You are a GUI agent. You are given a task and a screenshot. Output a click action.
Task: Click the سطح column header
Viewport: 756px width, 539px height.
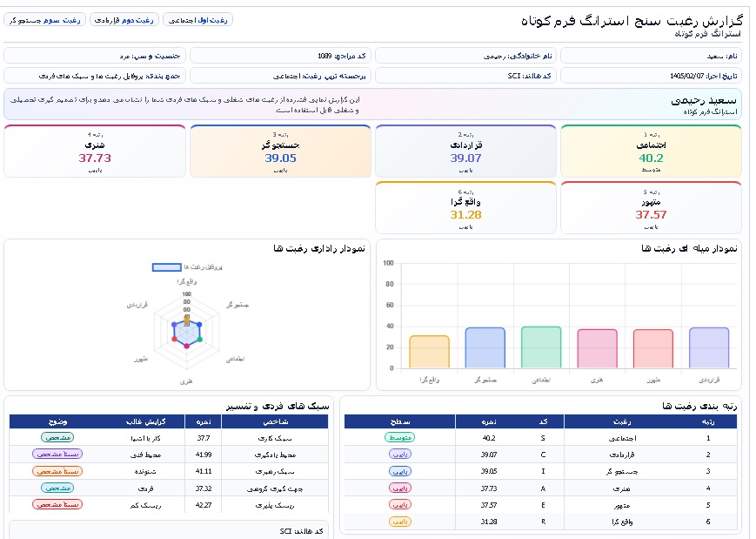click(x=399, y=421)
